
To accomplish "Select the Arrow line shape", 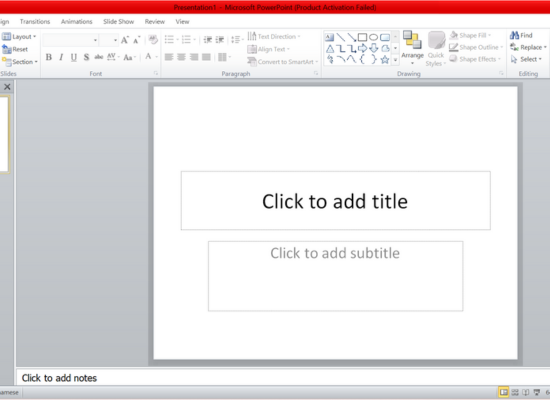I will [x=351, y=37].
